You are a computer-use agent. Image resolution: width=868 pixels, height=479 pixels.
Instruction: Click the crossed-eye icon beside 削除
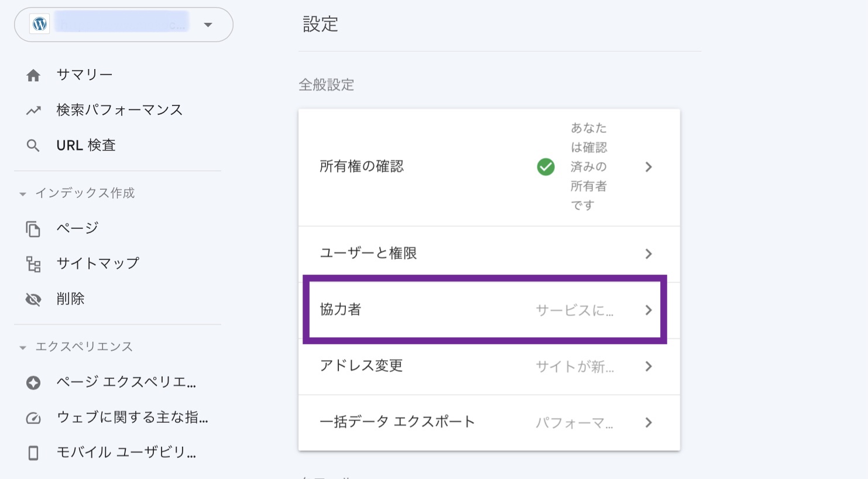pos(33,300)
